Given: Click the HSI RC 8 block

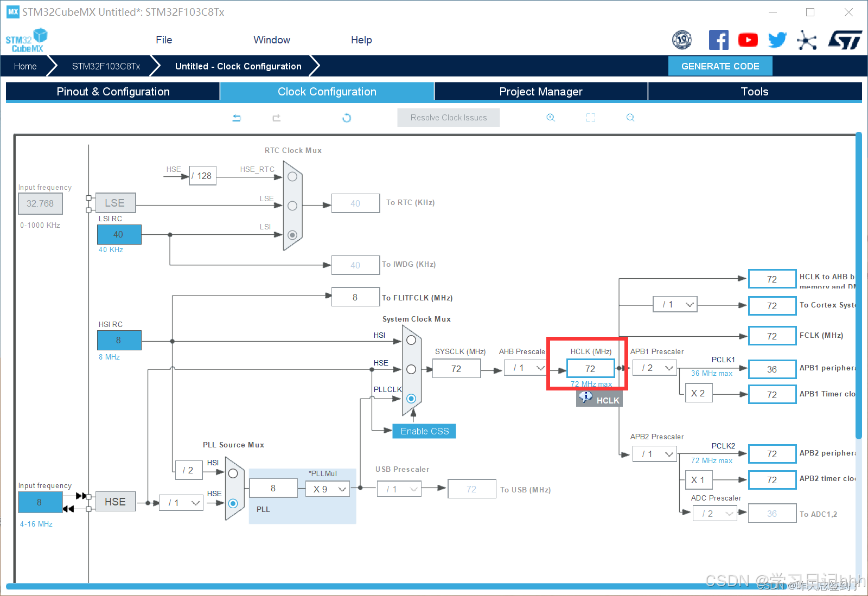Looking at the screenshot, I should (x=119, y=340).
